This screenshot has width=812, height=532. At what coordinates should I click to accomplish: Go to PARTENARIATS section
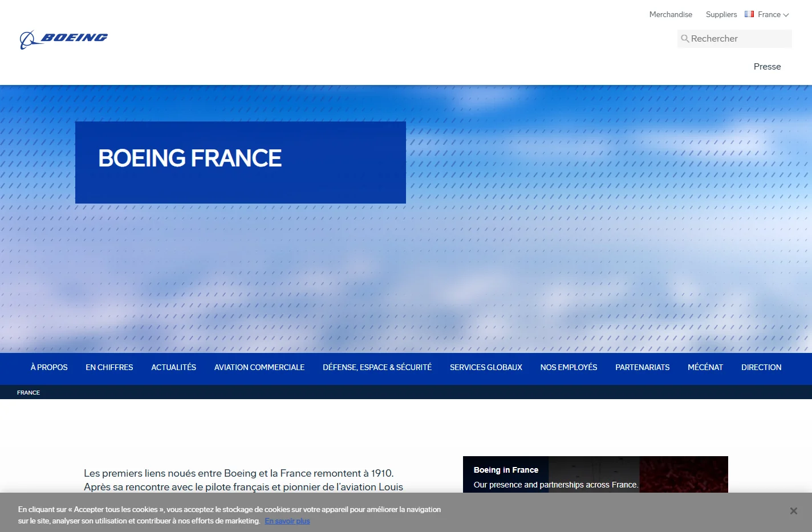coord(643,368)
